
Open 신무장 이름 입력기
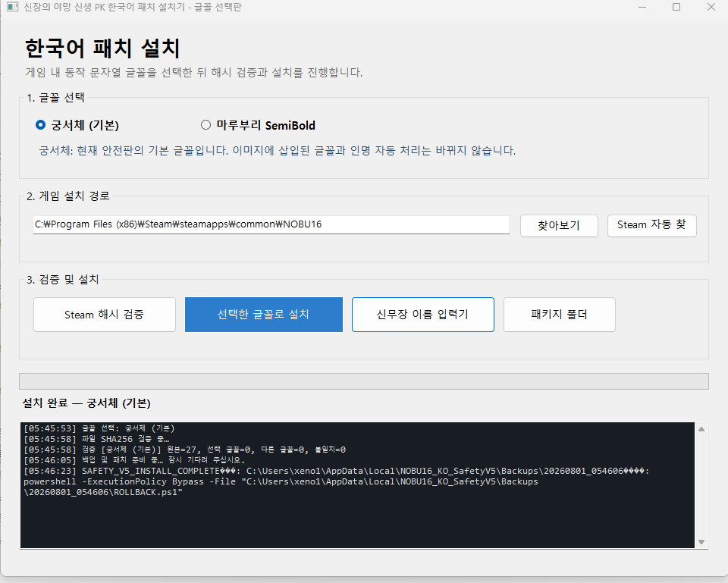point(423,315)
